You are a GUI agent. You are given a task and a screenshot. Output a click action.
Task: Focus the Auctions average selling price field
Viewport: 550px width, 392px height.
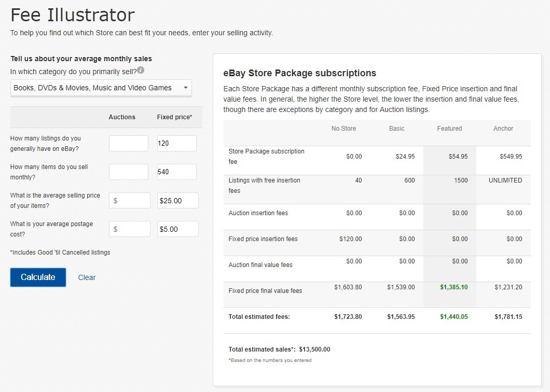[x=129, y=201]
